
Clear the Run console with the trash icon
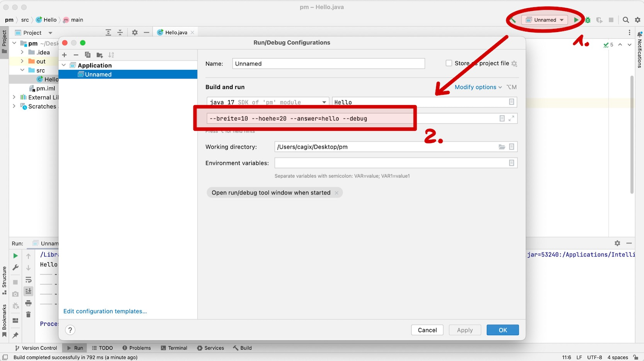(x=28, y=315)
